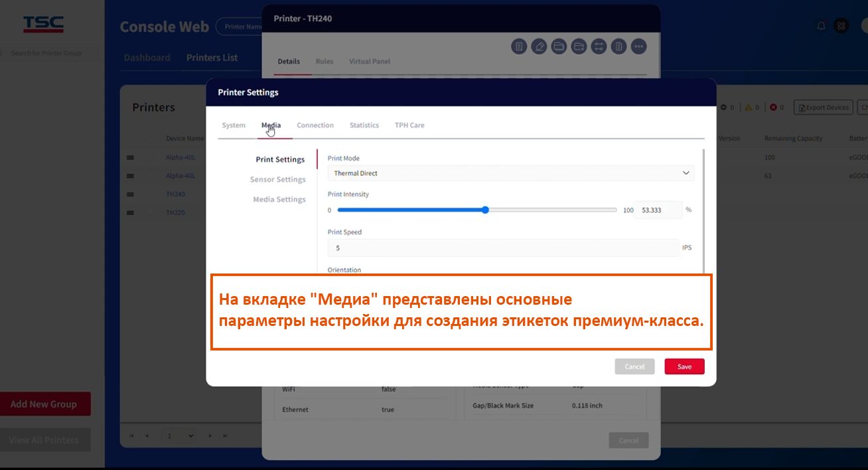Click the Add New Group button
The image size is (868, 470).
44,404
